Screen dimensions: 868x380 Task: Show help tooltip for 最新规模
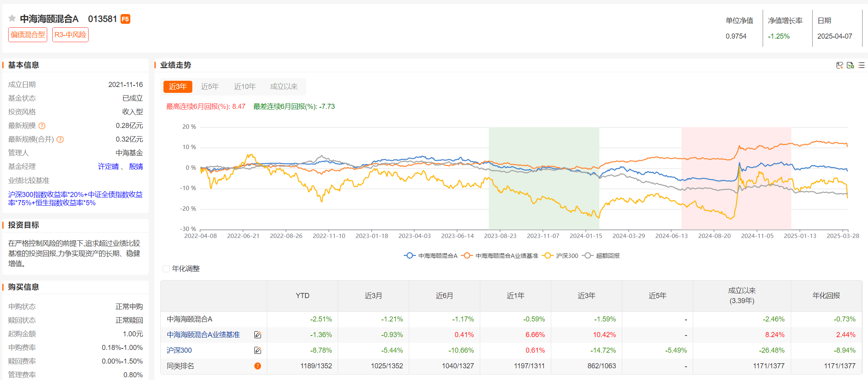click(x=42, y=126)
